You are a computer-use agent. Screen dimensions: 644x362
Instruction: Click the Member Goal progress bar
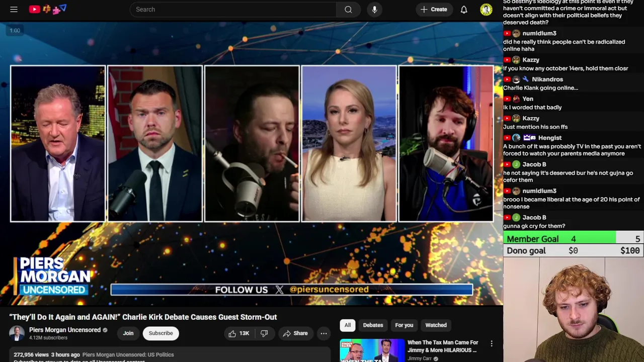pyautogui.click(x=574, y=239)
